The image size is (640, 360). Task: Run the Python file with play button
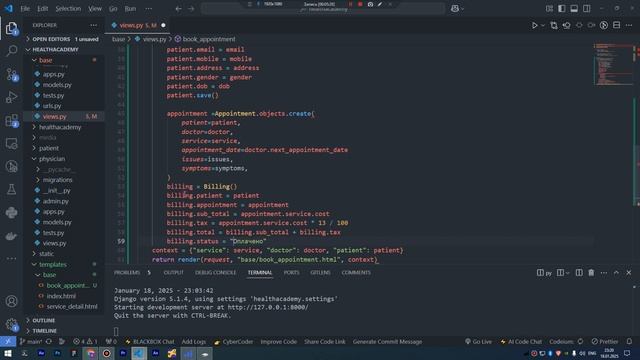click(534, 25)
